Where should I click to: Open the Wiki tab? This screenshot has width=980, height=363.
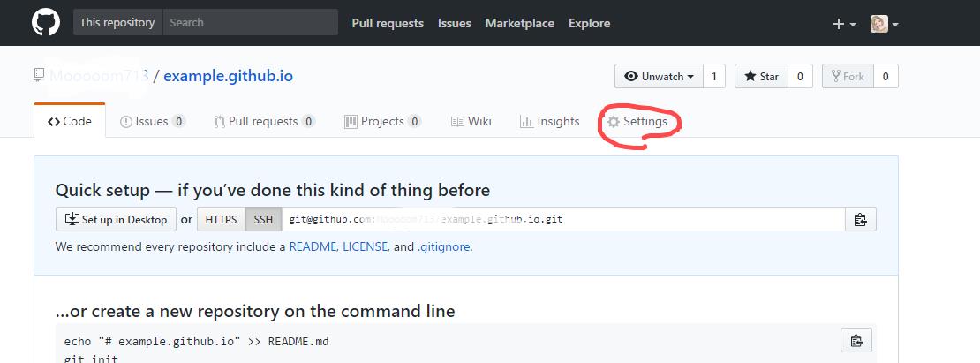471,122
